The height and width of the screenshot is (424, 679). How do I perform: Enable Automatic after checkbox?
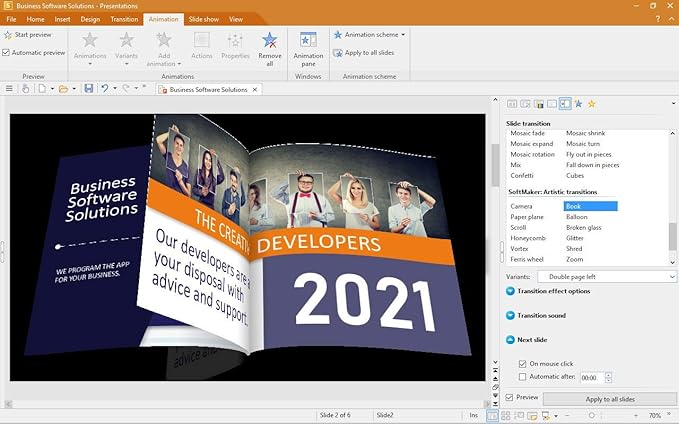[x=522, y=377]
